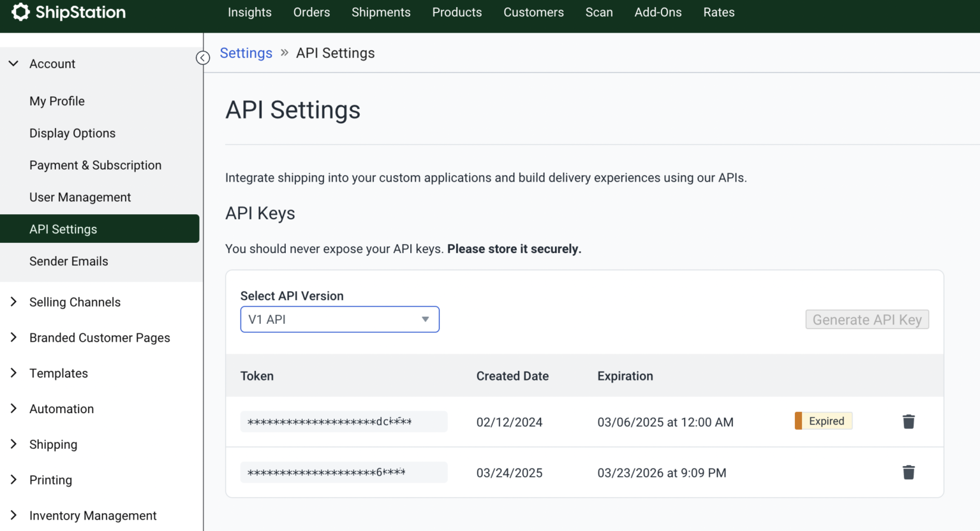Collapse the sidebar using the circular chevron icon
The image size is (980, 531).
(x=203, y=57)
